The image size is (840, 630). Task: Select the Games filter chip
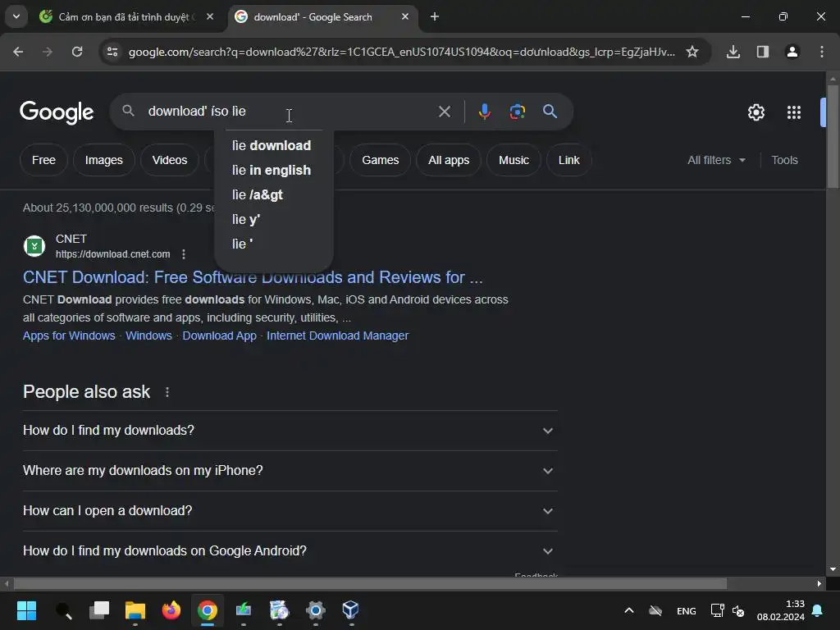[x=381, y=160]
